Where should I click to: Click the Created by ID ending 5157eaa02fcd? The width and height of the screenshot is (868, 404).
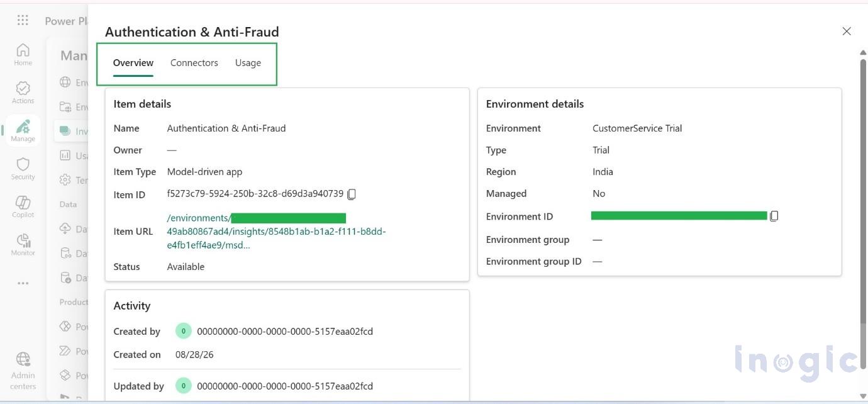point(285,332)
